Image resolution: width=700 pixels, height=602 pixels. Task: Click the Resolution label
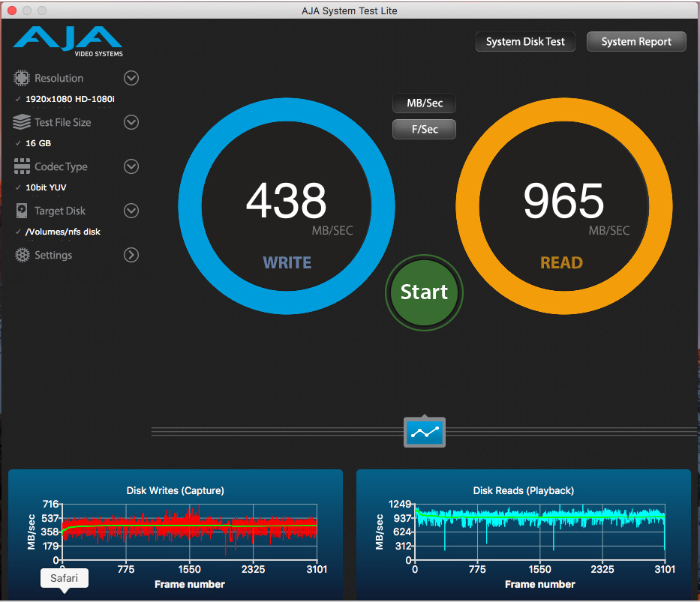(59, 78)
